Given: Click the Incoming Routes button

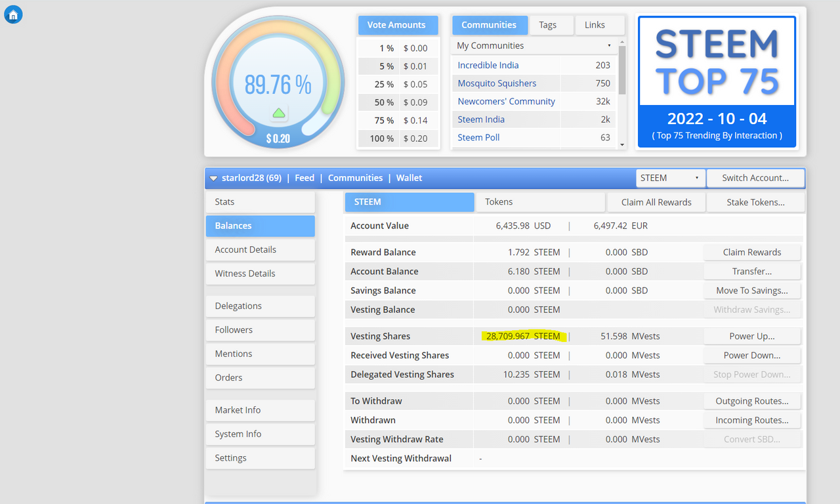Looking at the screenshot, I should (x=752, y=420).
